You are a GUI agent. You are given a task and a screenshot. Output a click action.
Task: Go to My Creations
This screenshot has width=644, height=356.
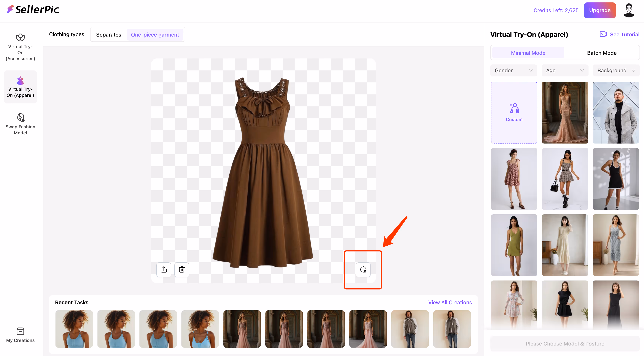(x=20, y=335)
